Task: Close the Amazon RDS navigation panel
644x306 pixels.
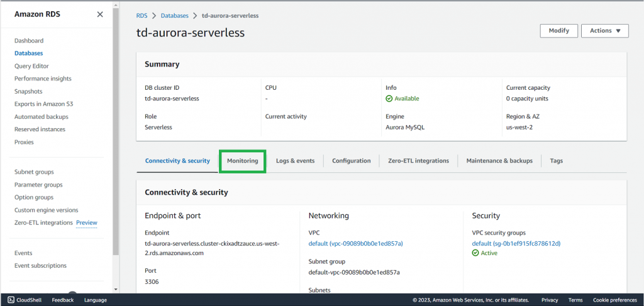Action: tap(100, 14)
